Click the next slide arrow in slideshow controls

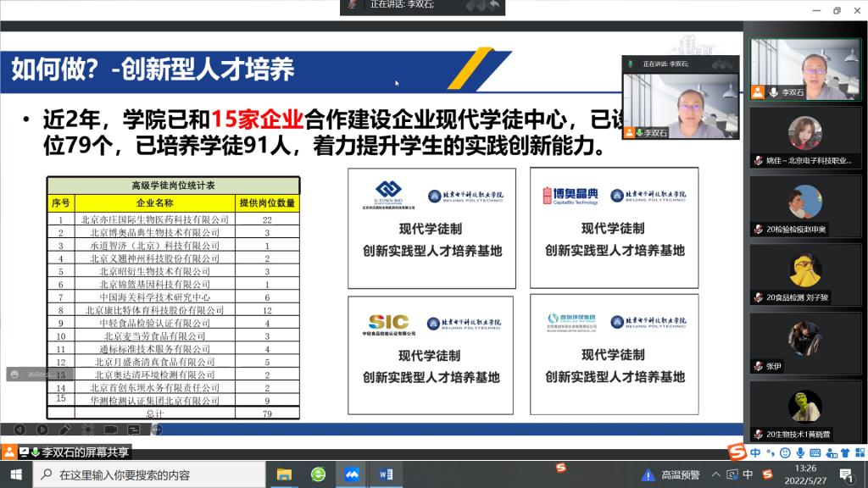click(x=42, y=430)
